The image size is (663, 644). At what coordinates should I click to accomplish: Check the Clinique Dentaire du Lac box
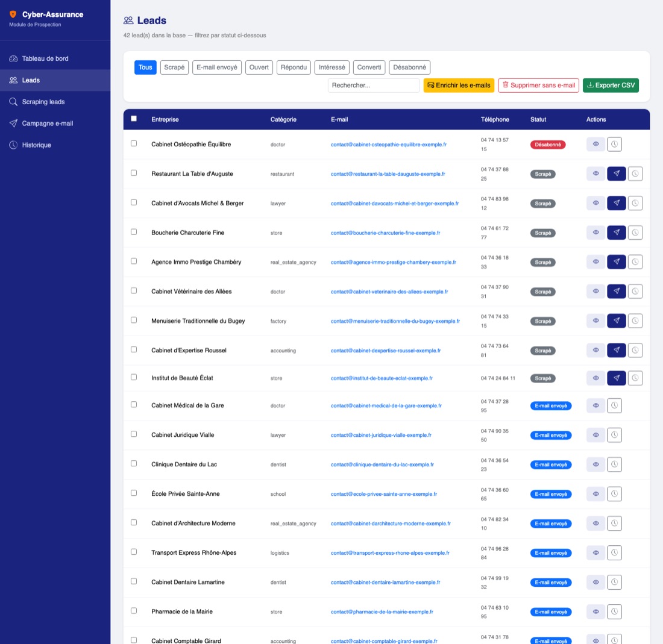(x=134, y=463)
